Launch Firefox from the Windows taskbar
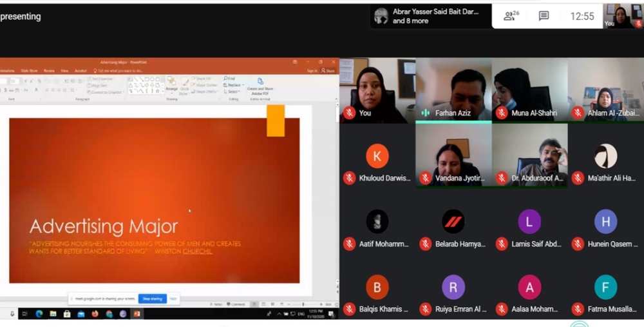 coord(95,314)
